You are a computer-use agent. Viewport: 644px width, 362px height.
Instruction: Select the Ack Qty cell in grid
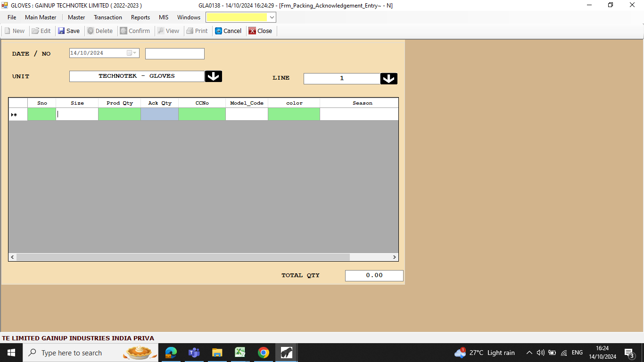pyautogui.click(x=159, y=114)
